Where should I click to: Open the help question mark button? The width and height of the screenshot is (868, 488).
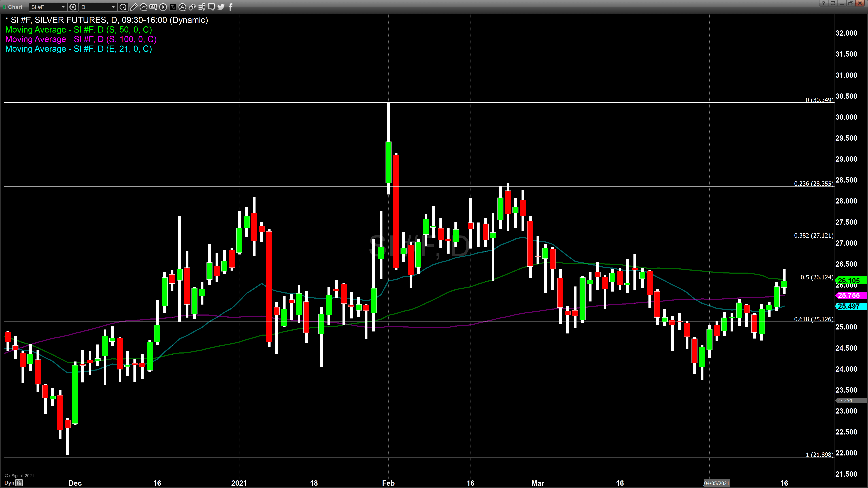tap(823, 3)
